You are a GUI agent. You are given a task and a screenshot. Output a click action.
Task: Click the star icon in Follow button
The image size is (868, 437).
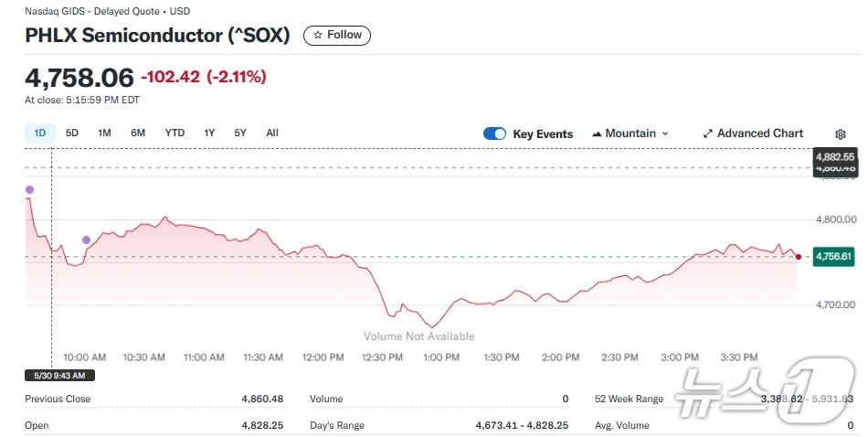pos(318,35)
